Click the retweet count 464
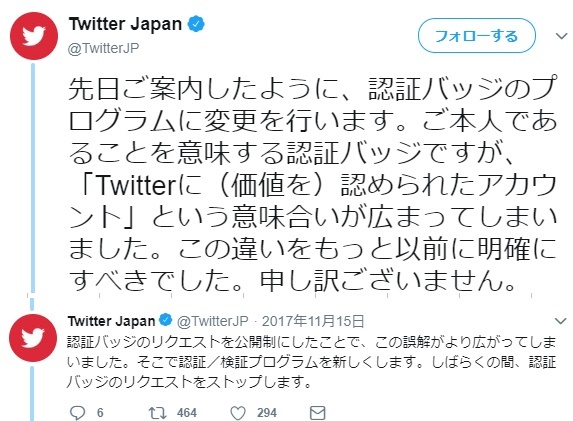Image resolution: width=573 pixels, height=421 pixels. click(x=187, y=413)
